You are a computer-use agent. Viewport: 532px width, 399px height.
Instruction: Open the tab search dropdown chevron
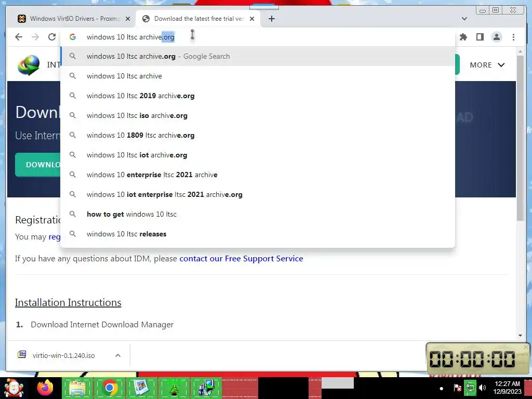coord(464,19)
